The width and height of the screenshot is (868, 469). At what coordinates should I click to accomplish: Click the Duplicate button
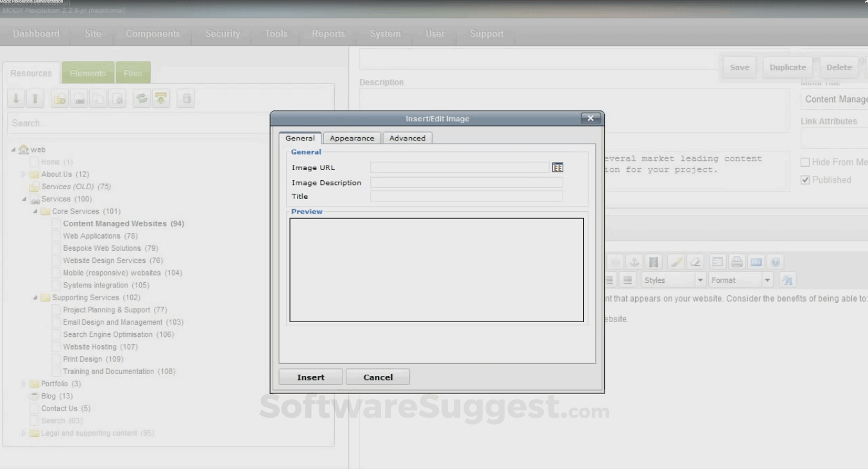pos(787,67)
